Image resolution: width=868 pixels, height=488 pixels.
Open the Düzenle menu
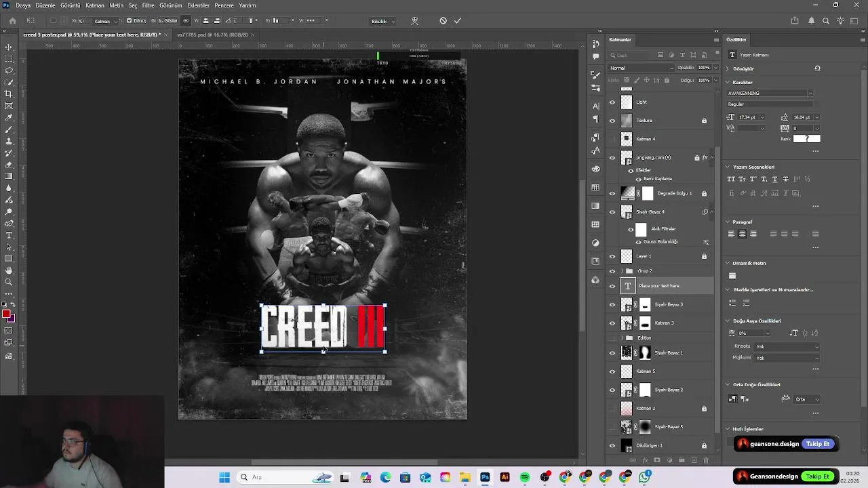point(45,5)
